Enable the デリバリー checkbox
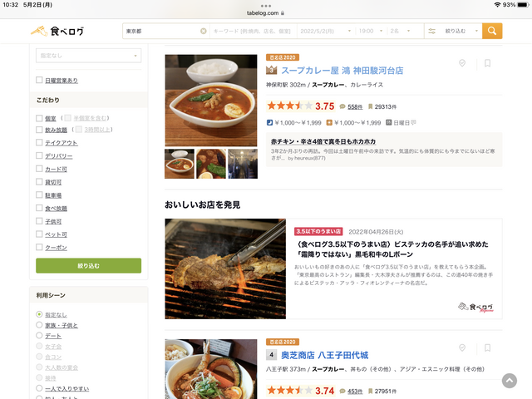The width and height of the screenshot is (532, 399). pos(39,155)
